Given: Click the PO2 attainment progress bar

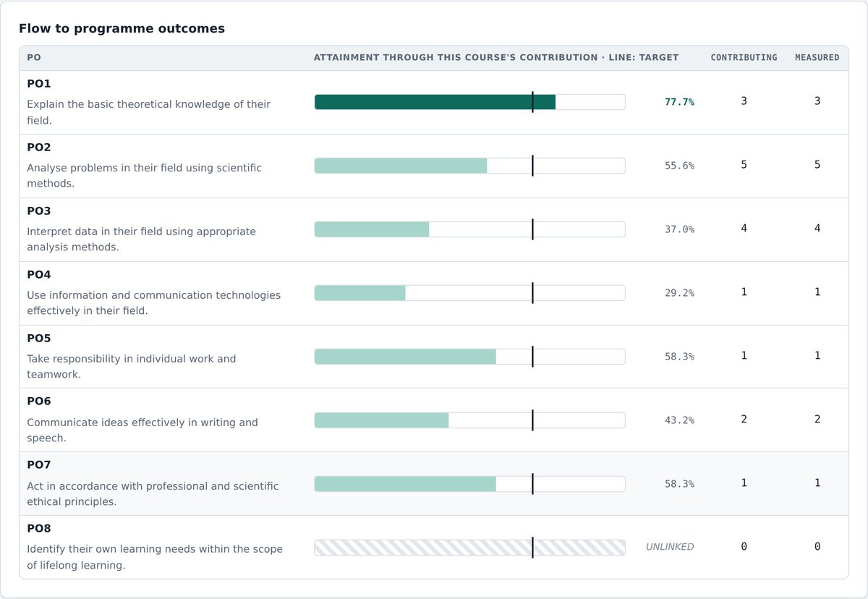Looking at the screenshot, I should 469,166.
